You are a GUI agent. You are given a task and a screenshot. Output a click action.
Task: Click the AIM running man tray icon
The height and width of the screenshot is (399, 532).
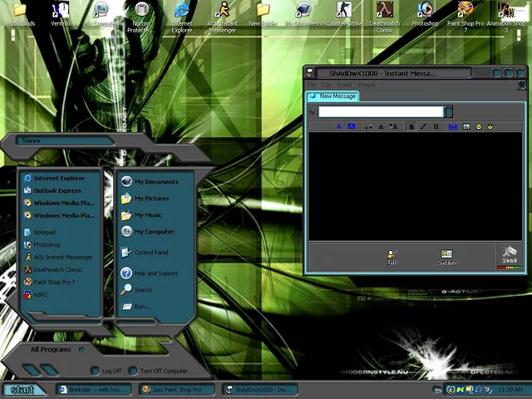pyautogui.click(x=451, y=390)
